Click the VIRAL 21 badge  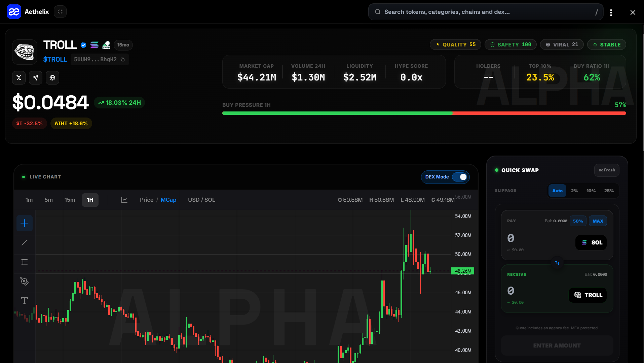pos(562,44)
